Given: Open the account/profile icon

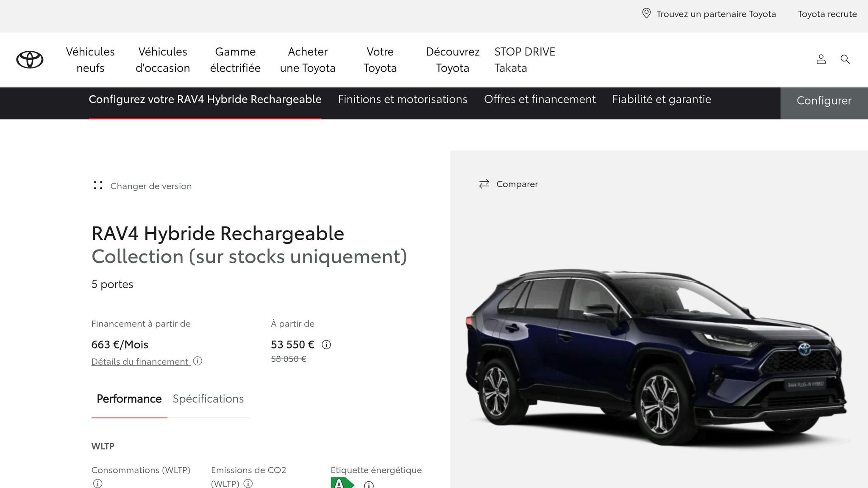Looking at the screenshot, I should coord(821,60).
